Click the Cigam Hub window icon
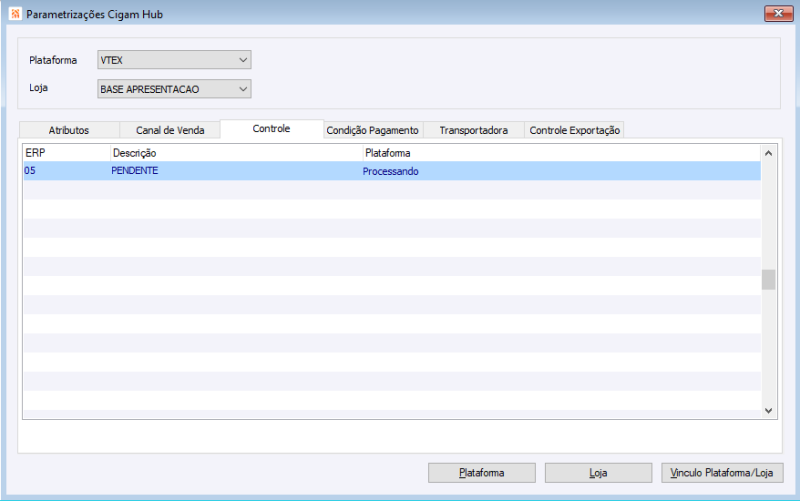 (15, 14)
